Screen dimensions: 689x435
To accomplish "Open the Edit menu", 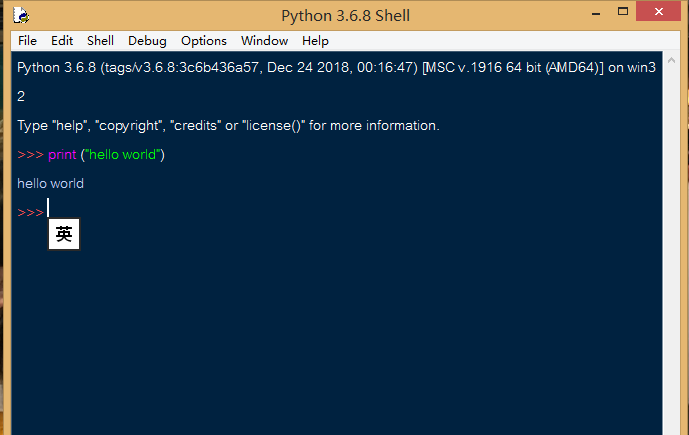I will pos(62,41).
